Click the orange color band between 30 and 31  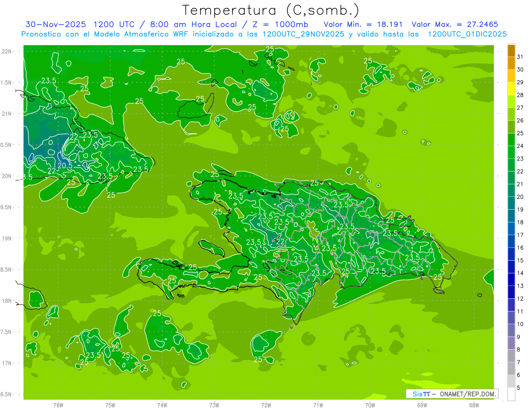click(511, 63)
